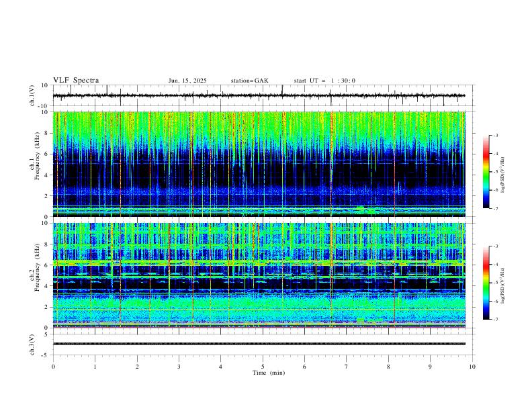Click the ch.3(V) axis label
This screenshot has width=532, height=411.
pyautogui.click(x=32, y=345)
